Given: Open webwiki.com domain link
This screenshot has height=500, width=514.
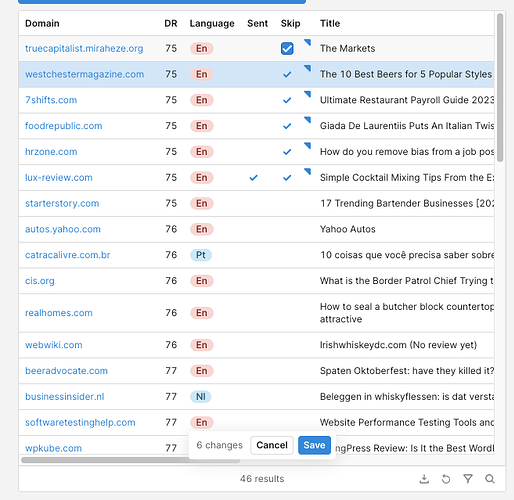Looking at the screenshot, I should tap(54, 345).
